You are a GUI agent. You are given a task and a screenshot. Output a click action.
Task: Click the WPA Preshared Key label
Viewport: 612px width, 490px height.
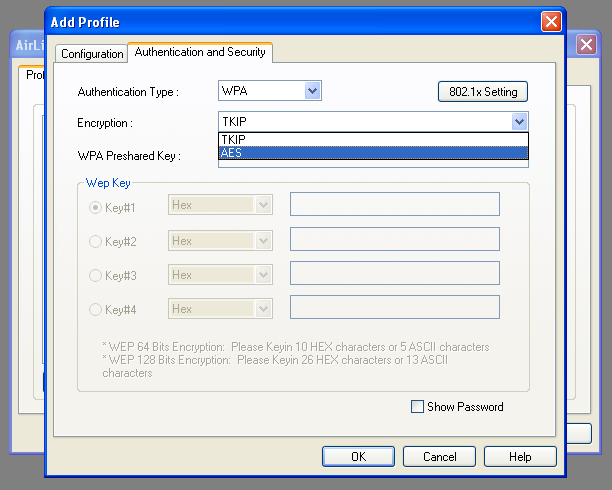[x=129, y=156]
